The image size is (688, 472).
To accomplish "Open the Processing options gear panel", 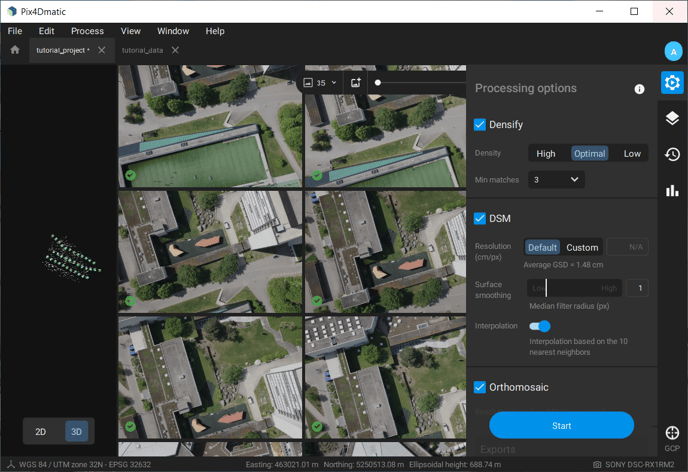I will point(672,83).
